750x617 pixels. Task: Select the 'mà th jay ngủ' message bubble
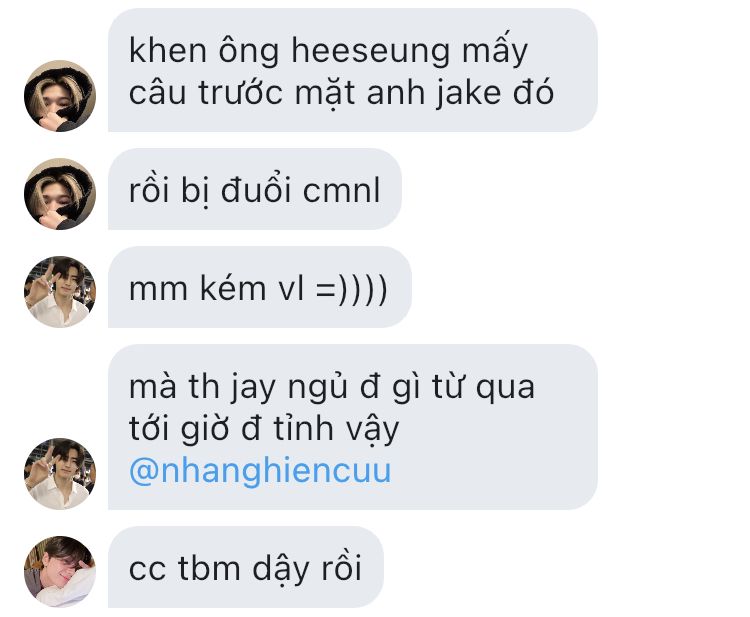[x=353, y=427]
